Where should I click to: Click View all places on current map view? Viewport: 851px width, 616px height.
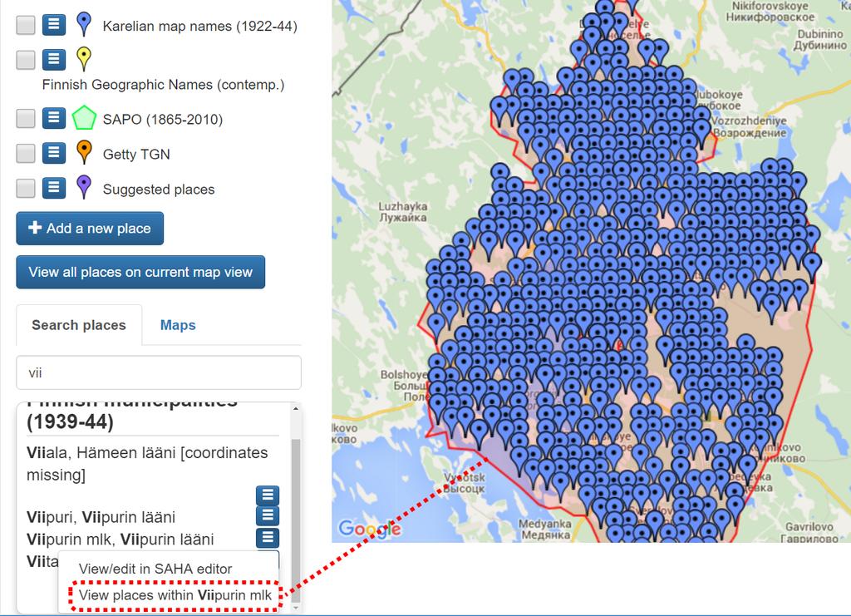tap(140, 272)
